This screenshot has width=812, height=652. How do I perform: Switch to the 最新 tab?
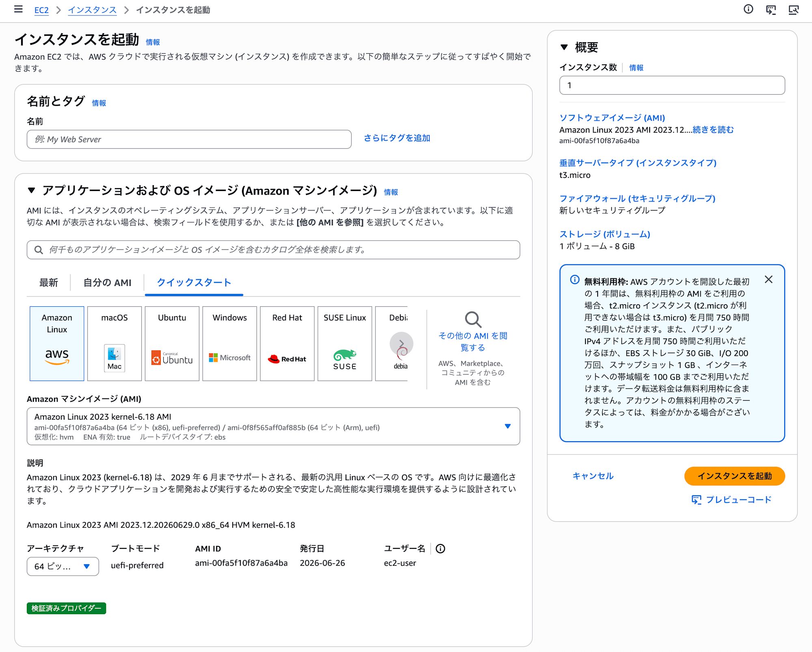click(49, 283)
